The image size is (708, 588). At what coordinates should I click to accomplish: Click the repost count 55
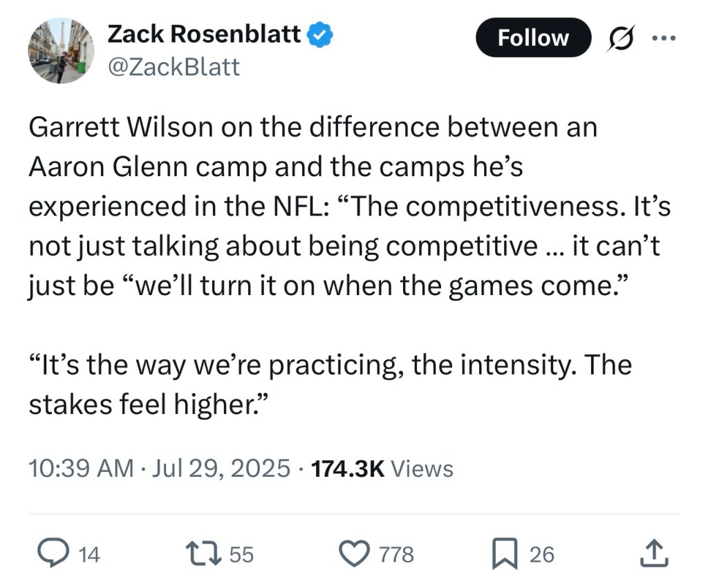point(241,553)
